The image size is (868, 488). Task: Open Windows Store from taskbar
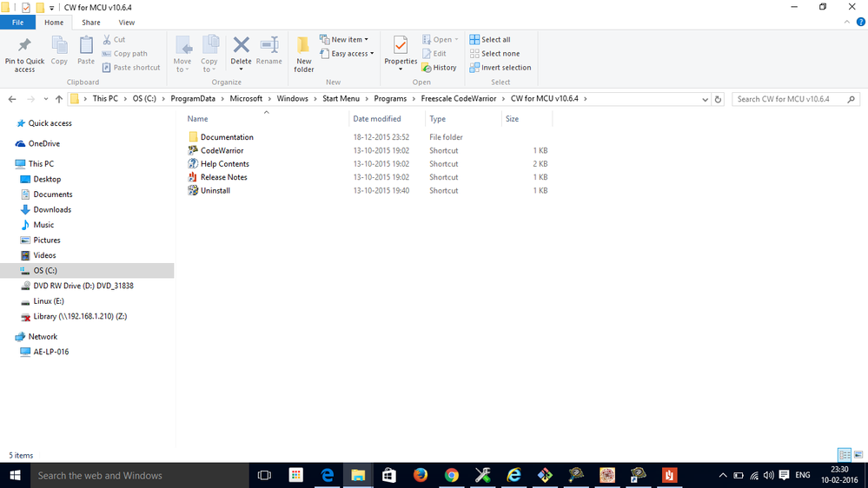coord(389,475)
